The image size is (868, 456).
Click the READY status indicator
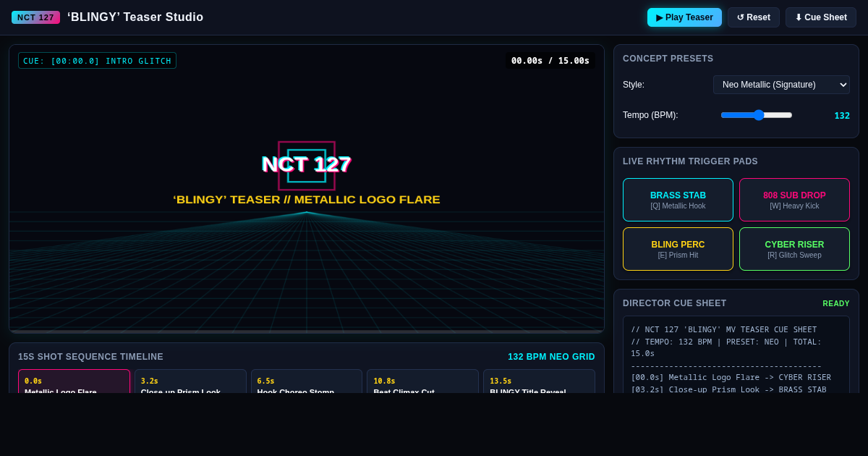pyautogui.click(x=836, y=303)
